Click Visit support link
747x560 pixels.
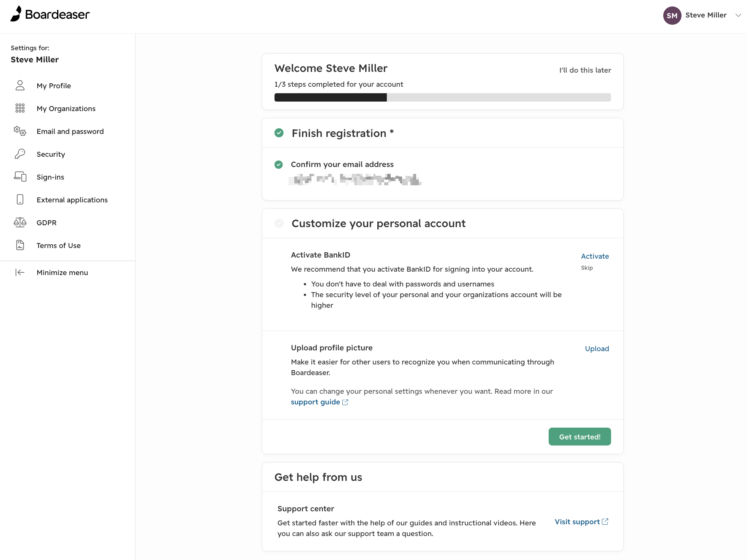coord(577,522)
